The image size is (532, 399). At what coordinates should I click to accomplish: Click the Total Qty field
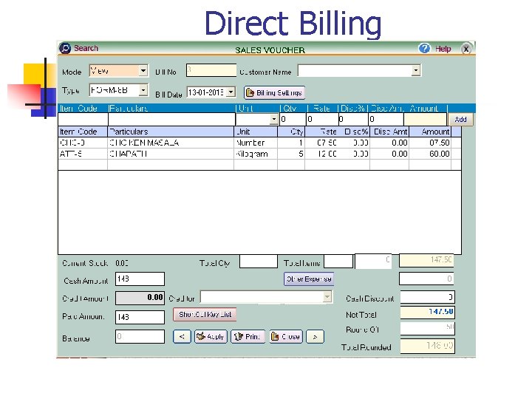[x=258, y=262]
